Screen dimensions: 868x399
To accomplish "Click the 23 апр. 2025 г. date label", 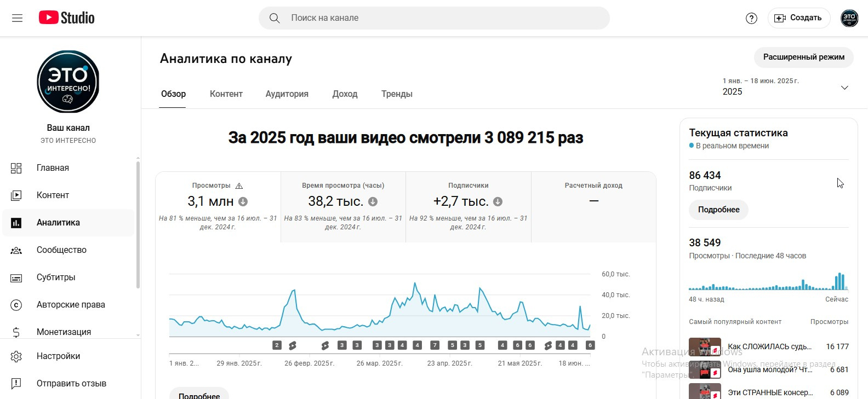I will [x=449, y=363].
